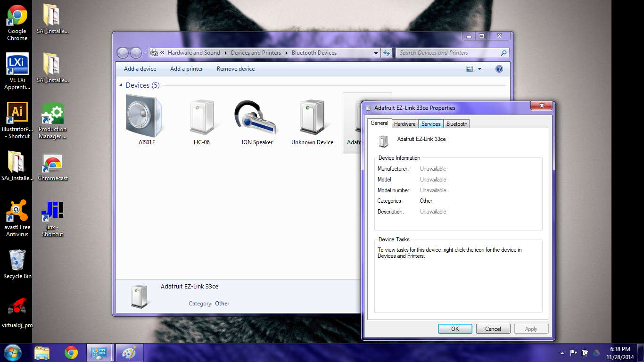The width and height of the screenshot is (644, 362).
Task: Open Help with the question mark icon
Action: coord(499,69)
